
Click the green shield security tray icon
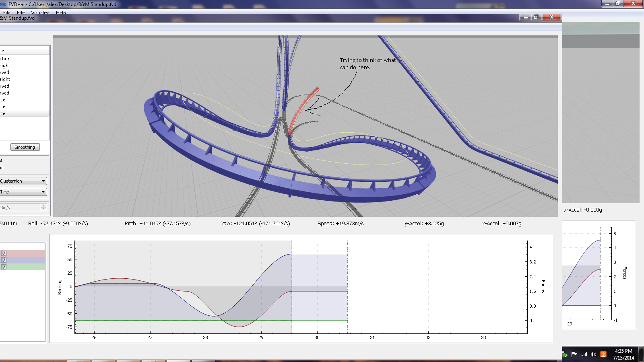point(566,355)
